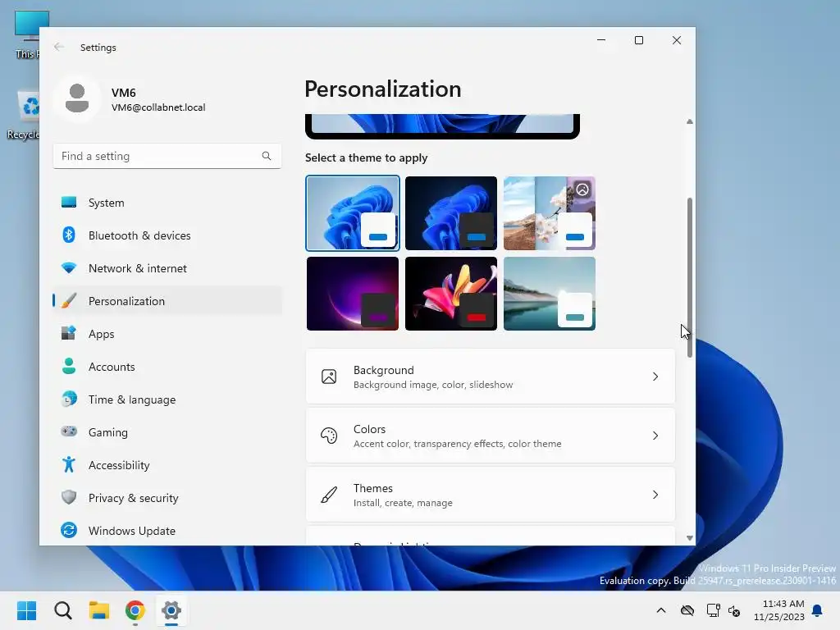Click the OneDrive cloud tray icon
840x630 pixels.
click(x=687, y=610)
